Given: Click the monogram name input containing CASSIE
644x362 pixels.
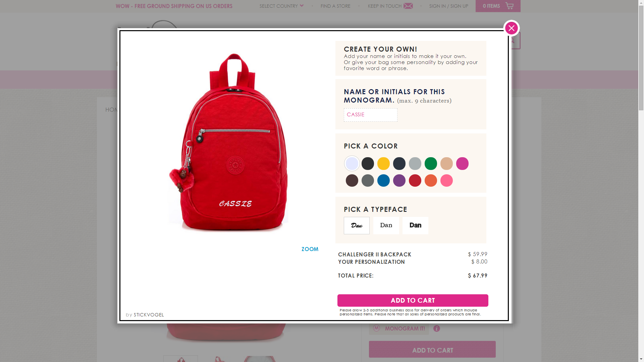Looking at the screenshot, I should point(370,115).
